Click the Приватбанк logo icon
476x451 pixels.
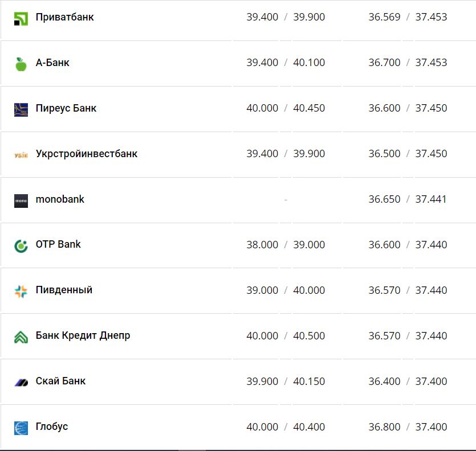tap(21, 18)
